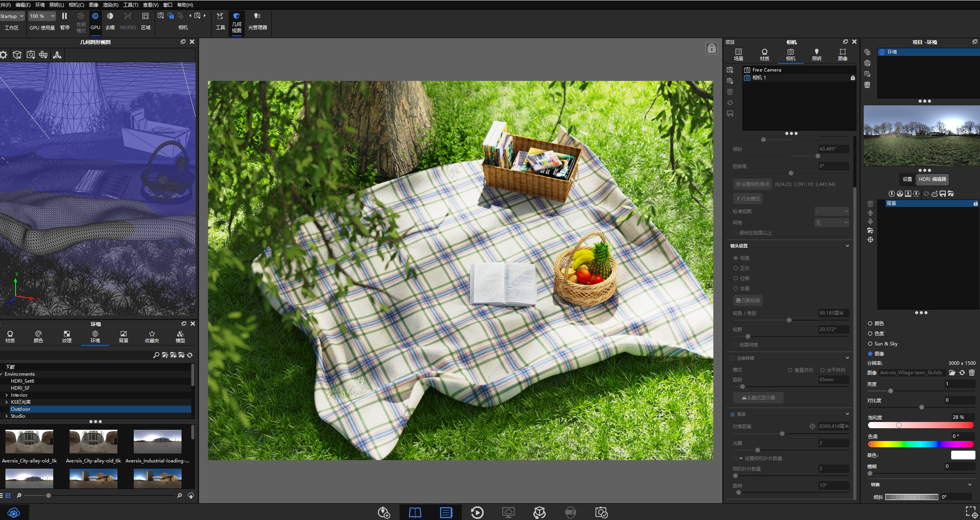Adjust the Saturation (饱和度) slider
Screen dimensions: 980x520
click(921, 425)
